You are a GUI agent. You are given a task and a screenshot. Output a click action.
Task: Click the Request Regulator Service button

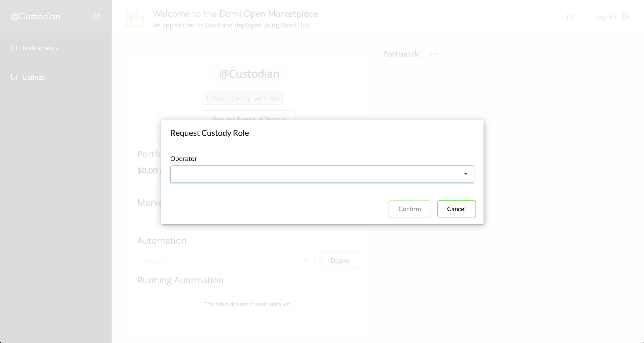pos(249,115)
